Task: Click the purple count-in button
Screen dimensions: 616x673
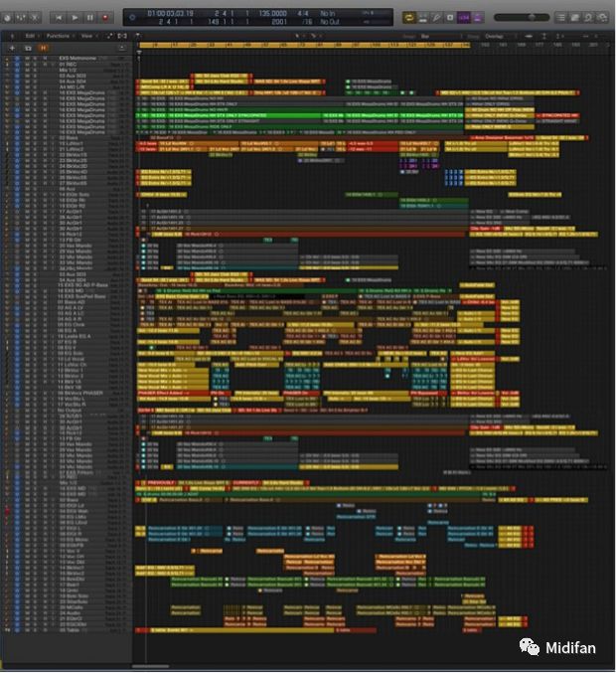Action: [464, 17]
